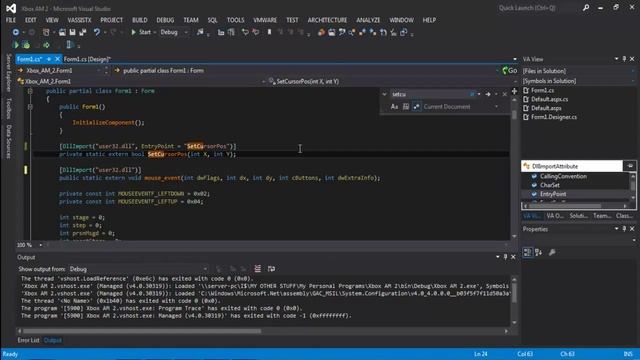Close the Form1.cs editor tab
This screenshot has width=640, height=360.
pyautogui.click(x=57, y=59)
